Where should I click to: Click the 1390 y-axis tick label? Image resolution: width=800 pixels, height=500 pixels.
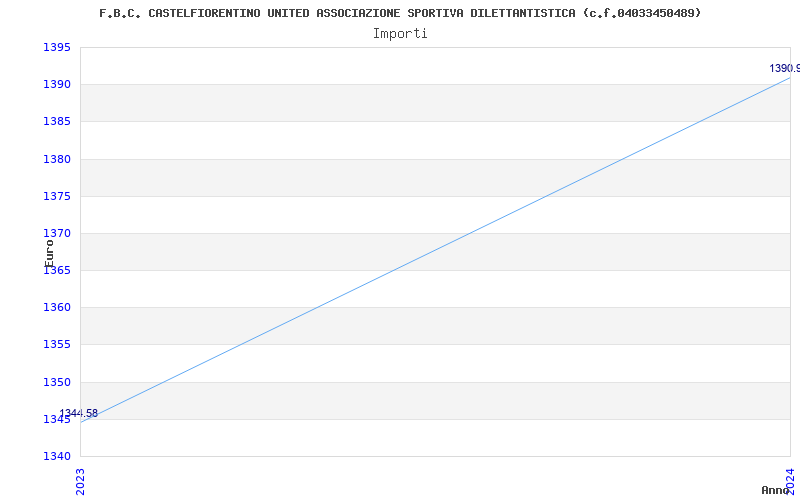pos(57,85)
